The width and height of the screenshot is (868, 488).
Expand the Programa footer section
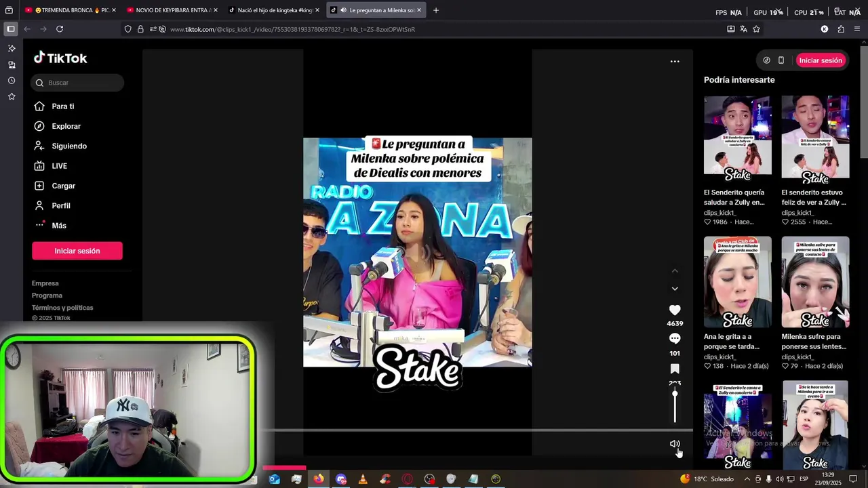tap(47, 296)
